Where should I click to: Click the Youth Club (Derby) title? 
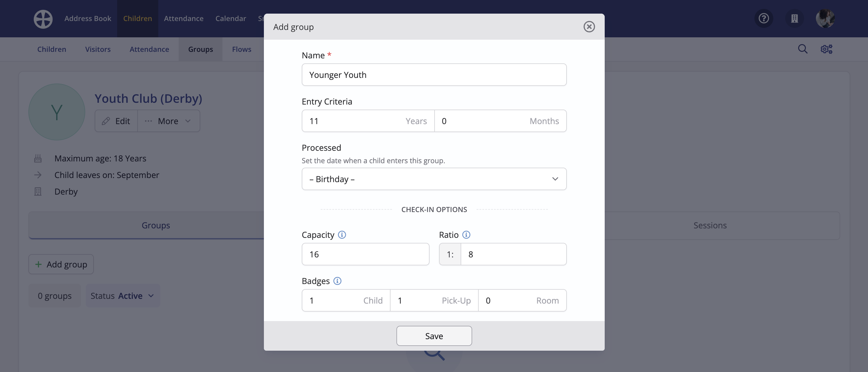148,99
